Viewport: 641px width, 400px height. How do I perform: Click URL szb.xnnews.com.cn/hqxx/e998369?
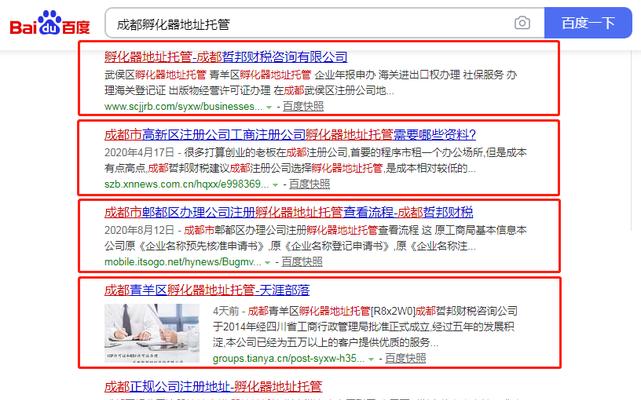[186, 184]
